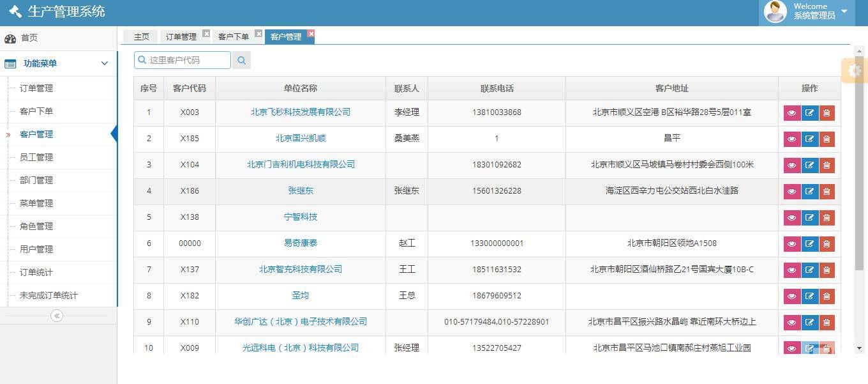View details of X104 via eye icon
This screenshot has width=868, height=384.
(x=791, y=165)
